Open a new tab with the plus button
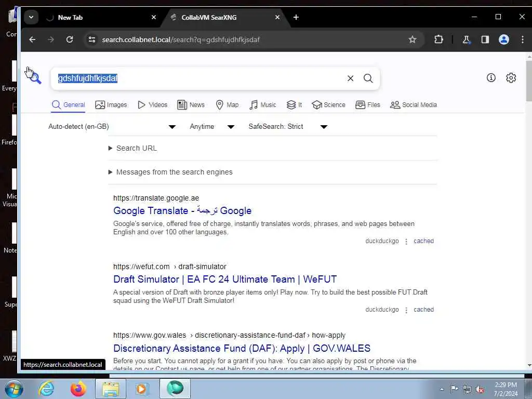This screenshot has width=532, height=399. (296, 17)
